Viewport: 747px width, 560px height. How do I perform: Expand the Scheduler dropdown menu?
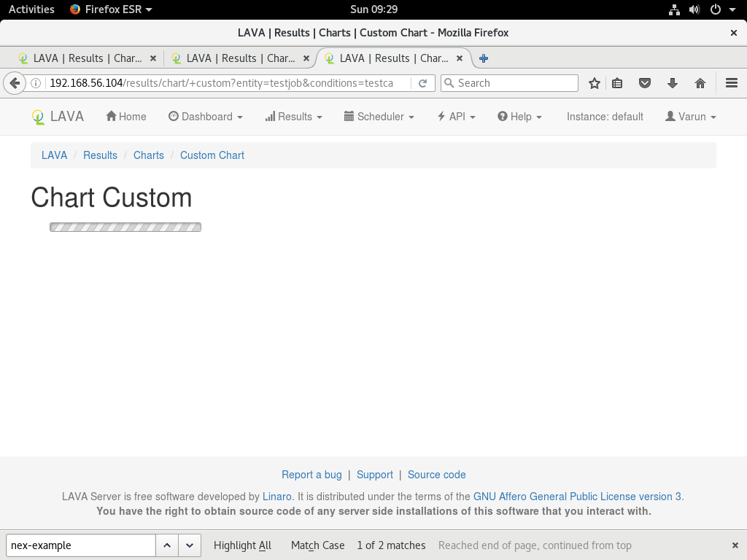point(379,117)
